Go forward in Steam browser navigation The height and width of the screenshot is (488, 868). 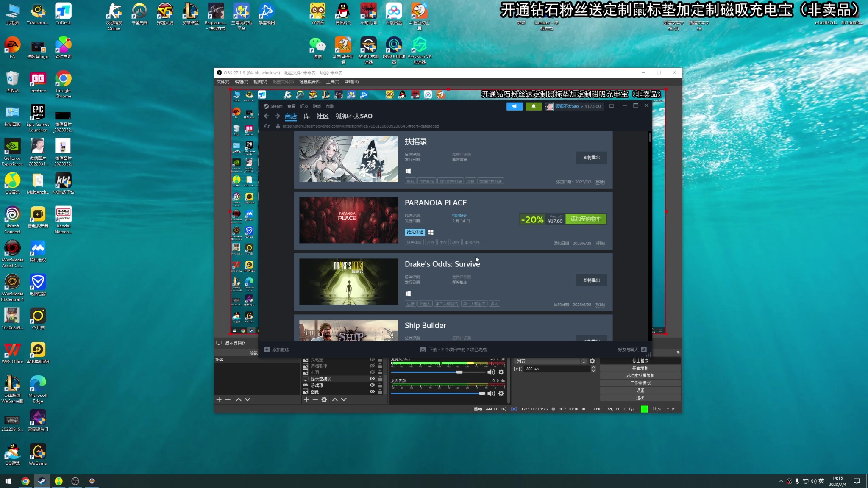277,116
